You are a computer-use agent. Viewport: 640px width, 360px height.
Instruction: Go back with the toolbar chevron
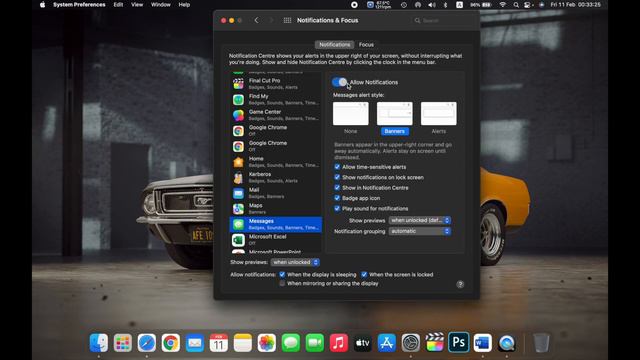point(256,20)
